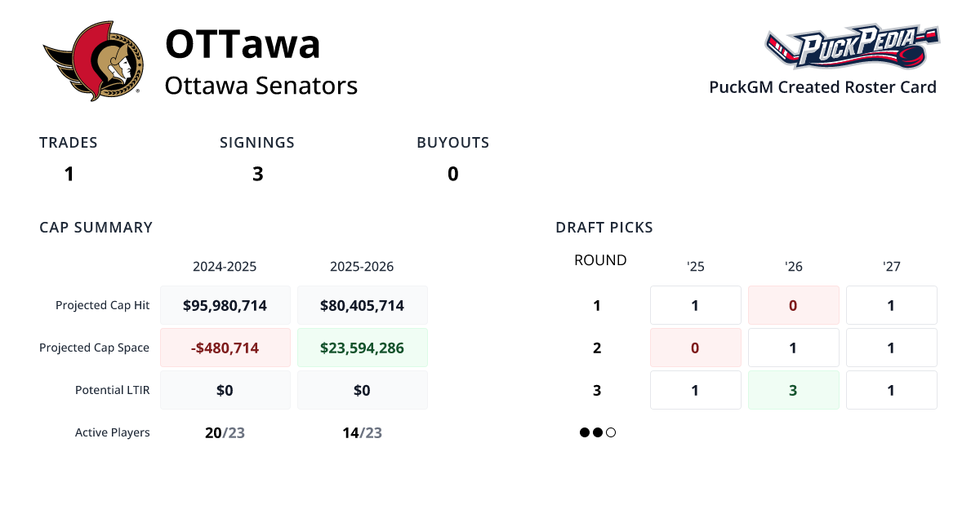The width and height of the screenshot is (980, 514).
Task: Click the red -$480,714 cap space cell
Action: [225, 348]
